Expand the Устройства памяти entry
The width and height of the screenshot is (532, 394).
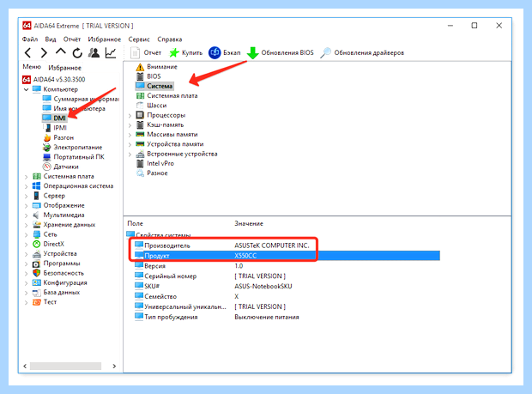(130, 145)
